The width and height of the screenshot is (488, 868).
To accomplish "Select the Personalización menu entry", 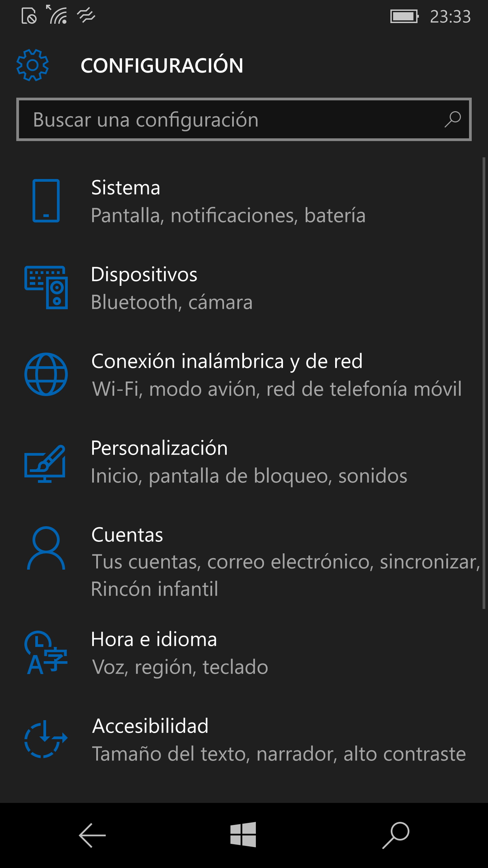I will tap(249, 462).
